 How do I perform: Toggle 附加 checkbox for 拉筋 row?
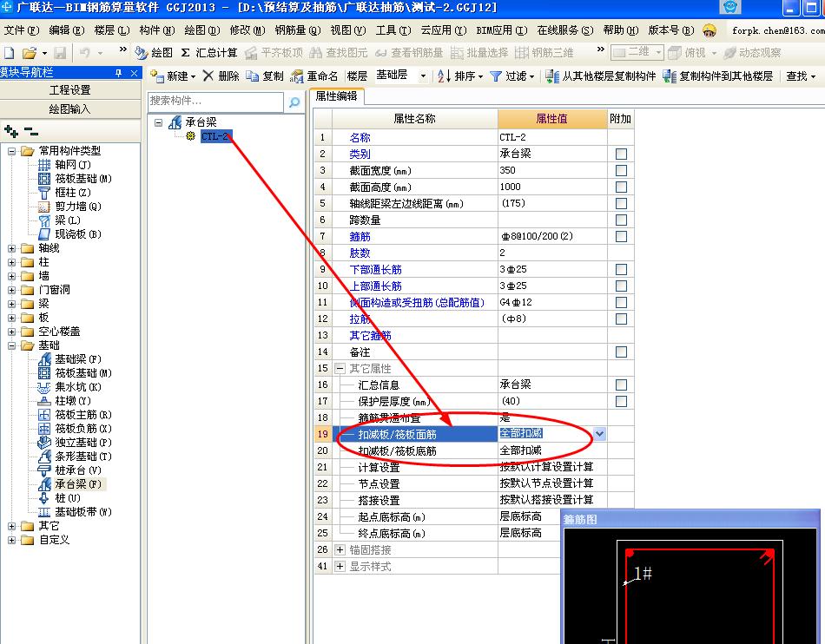tap(621, 319)
